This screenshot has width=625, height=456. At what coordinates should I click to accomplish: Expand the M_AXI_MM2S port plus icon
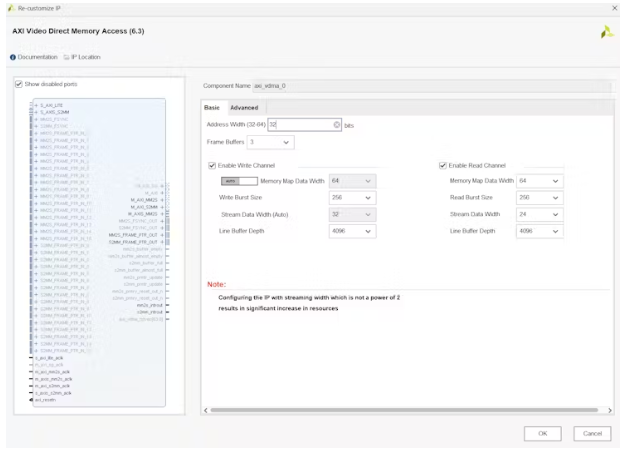click(x=161, y=199)
